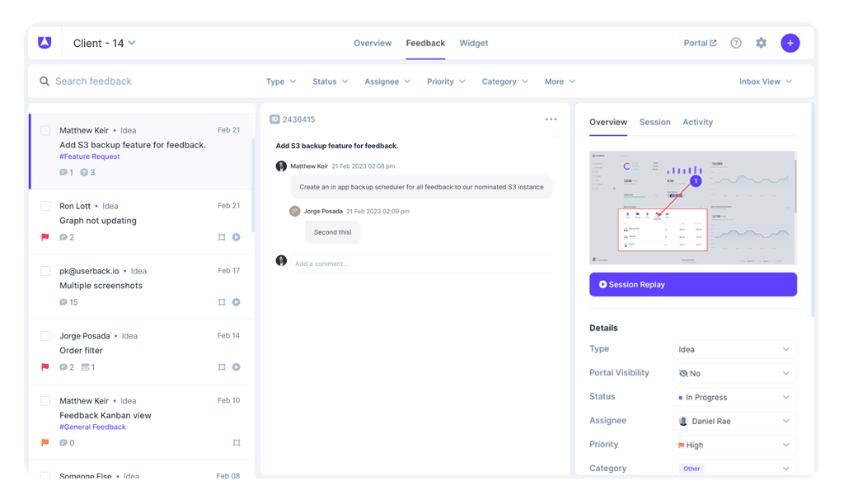This screenshot has width=844, height=504.
Task: Click the comment icon on Feedback Kanban view
Action: (x=63, y=443)
